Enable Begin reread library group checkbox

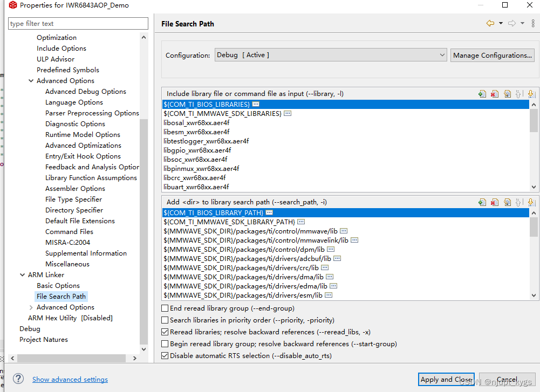point(165,344)
